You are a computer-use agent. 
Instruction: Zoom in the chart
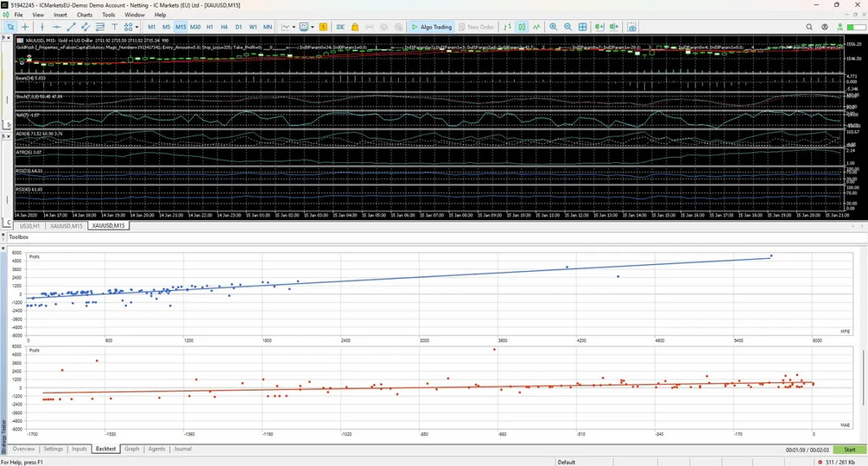[553, 27]
